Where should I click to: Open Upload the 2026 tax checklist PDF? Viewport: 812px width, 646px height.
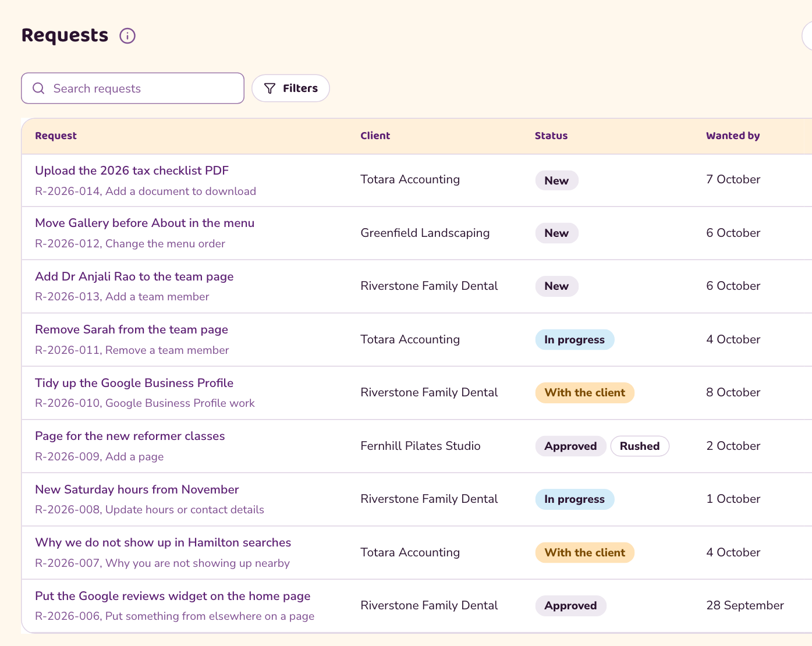[132, 171]
